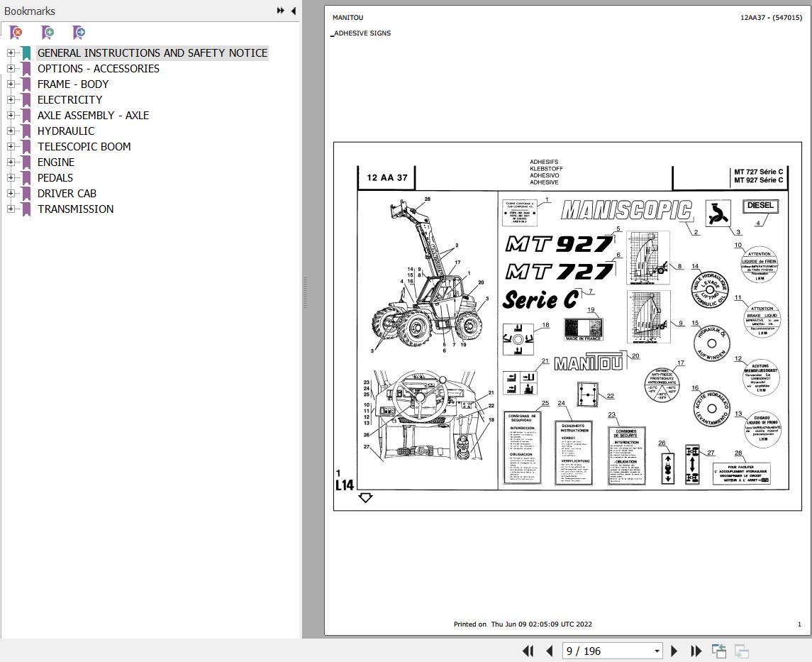This screenshot has width=812, height=662.
Task: Open the PEDALS bookmark
Action: click(55, 177)
